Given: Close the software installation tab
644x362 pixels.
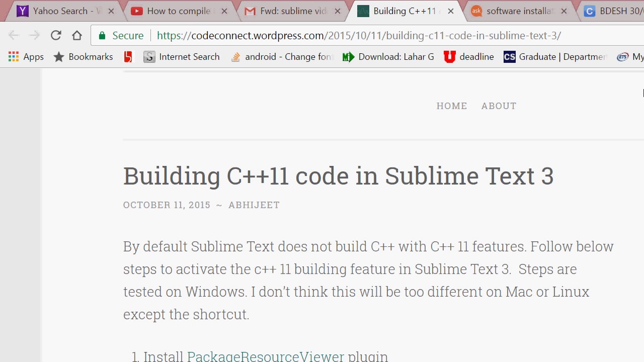Looking at the screenshot, I should 564,11.
